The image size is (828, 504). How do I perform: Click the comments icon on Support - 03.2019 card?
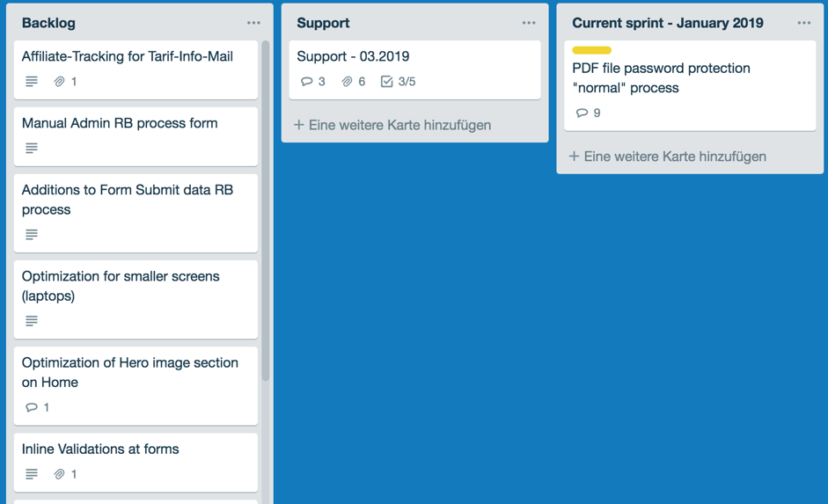click(x=307, y=81)
